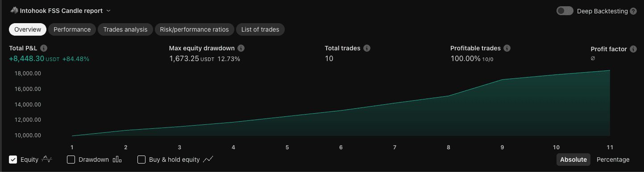The height and width of the screenshot is (172, 644).
Task: Select the Absolute chart mode button
Action: click(573, 160)
